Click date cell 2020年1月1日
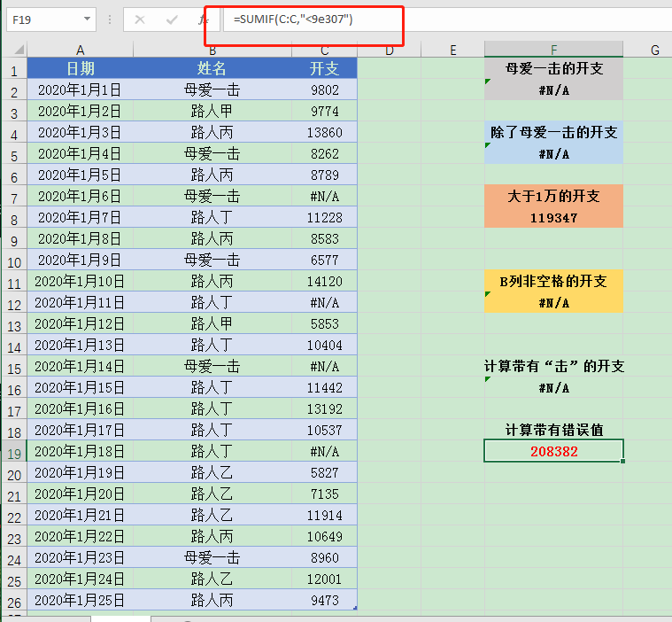672x622 pixels. pos(81,89)
